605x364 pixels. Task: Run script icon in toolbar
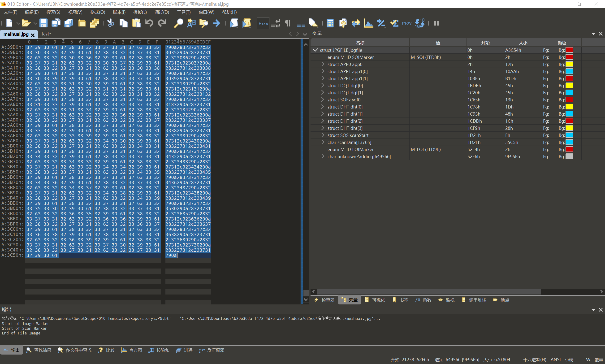tap(234, 23)
